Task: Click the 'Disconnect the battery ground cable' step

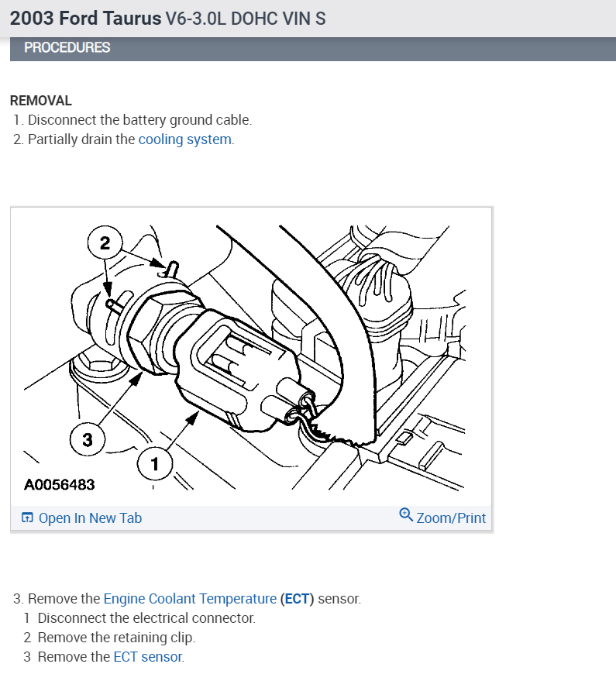Action: [140, 120]
